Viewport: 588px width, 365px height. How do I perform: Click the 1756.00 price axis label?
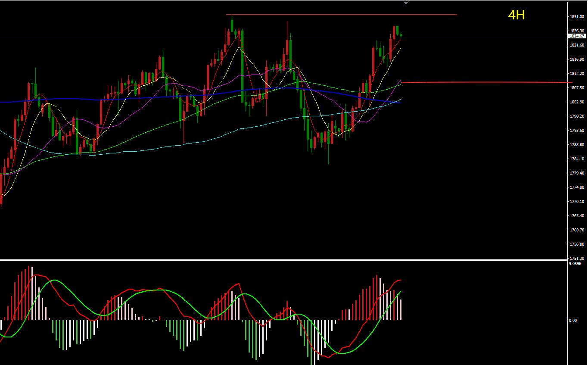pos(577,244)
